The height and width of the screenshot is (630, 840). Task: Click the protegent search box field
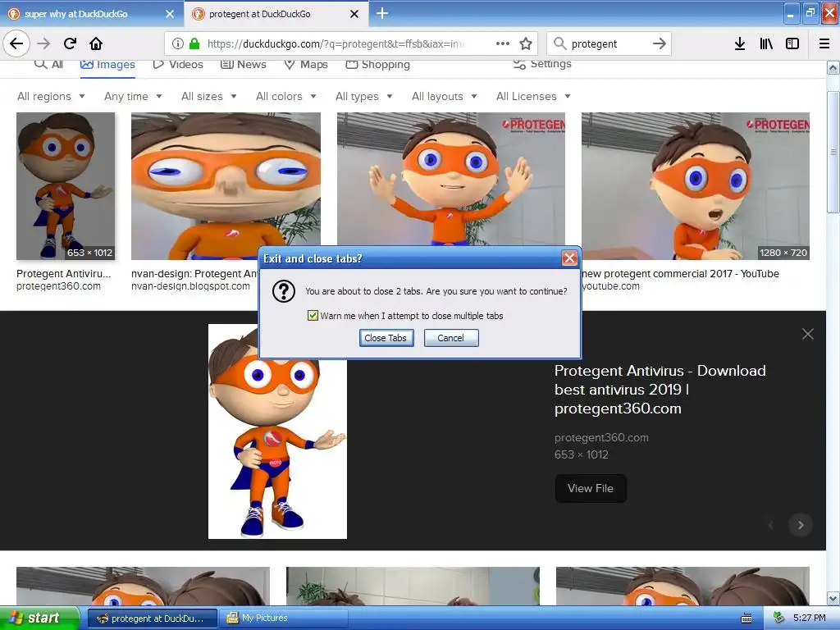click(x=608, y=43)
